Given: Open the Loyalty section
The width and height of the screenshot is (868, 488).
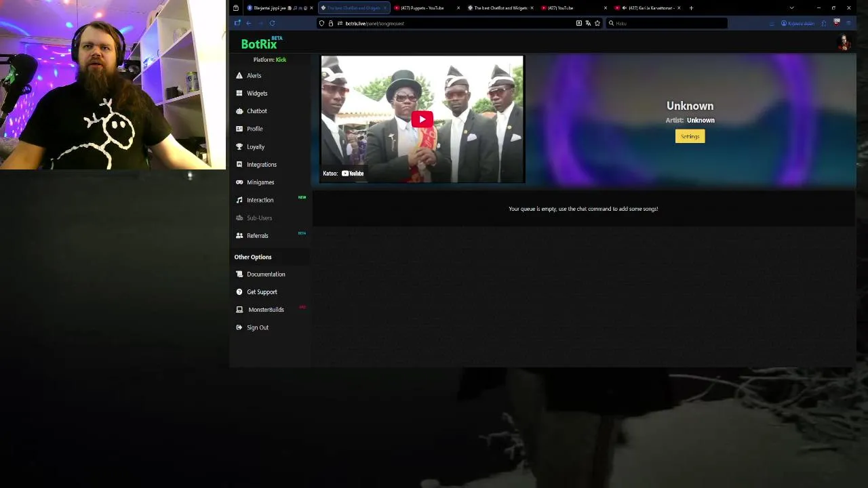Looking at the screenshot, I should [256, 146].
